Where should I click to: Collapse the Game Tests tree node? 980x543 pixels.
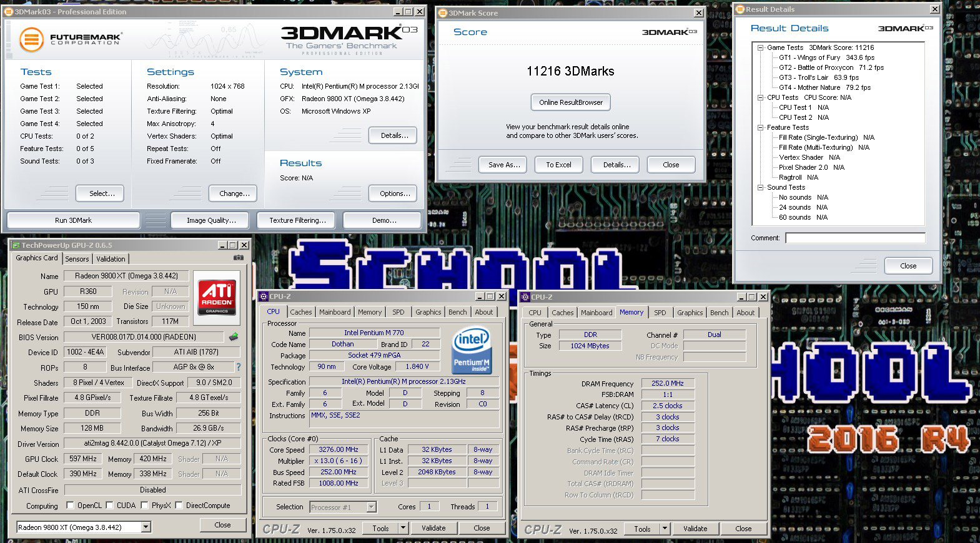click(x=761, y=47)
